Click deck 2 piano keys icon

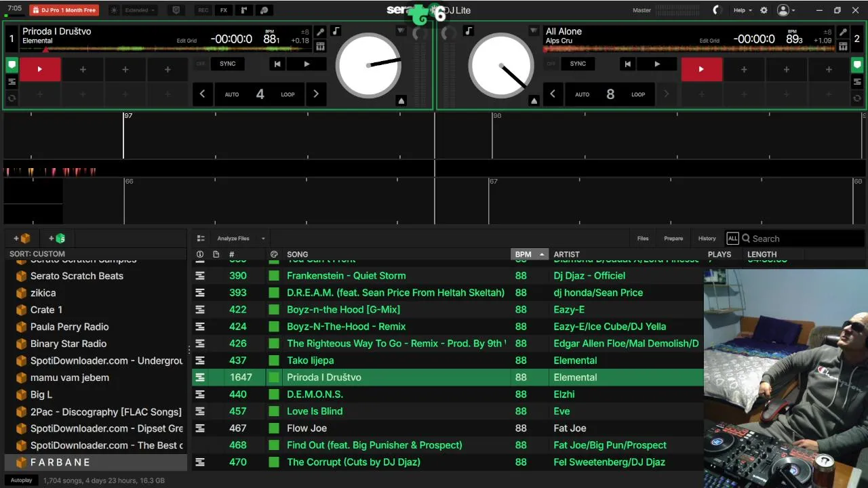(843, 46)
